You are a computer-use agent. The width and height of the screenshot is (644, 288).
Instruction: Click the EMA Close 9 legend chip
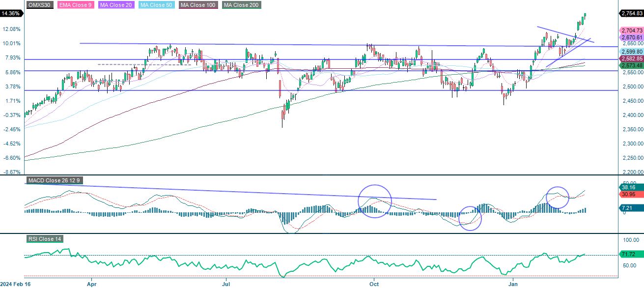point(76,5)
